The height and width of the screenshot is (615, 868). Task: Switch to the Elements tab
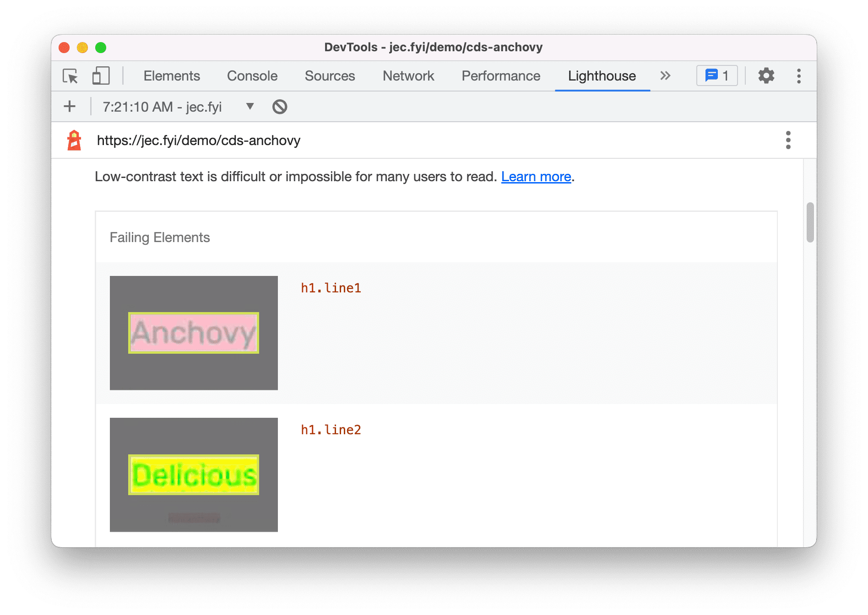pos(172,76)
